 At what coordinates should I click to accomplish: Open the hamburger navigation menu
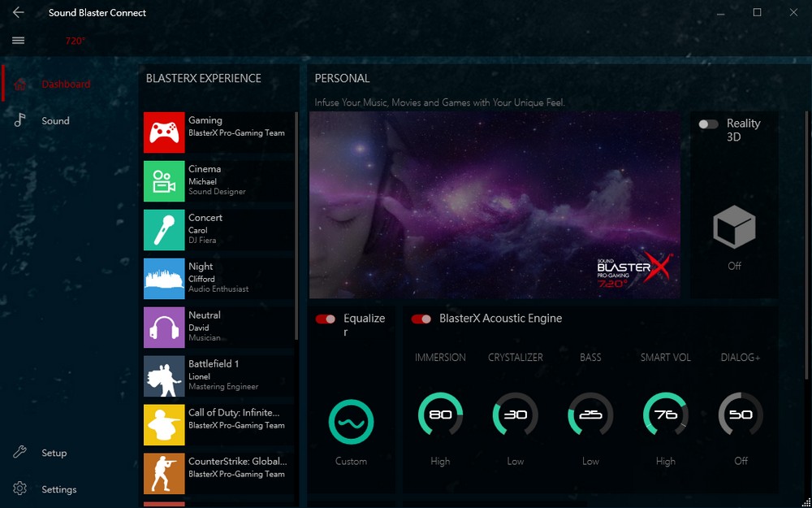point(18,41)
